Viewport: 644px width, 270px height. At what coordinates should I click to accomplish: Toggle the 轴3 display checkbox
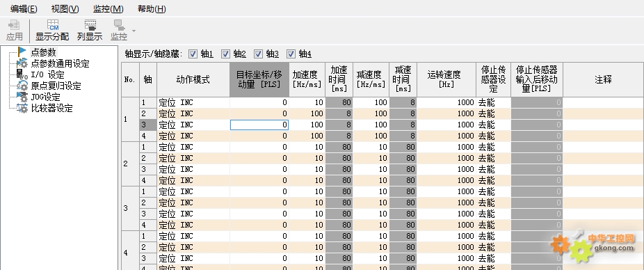[258, 54]
